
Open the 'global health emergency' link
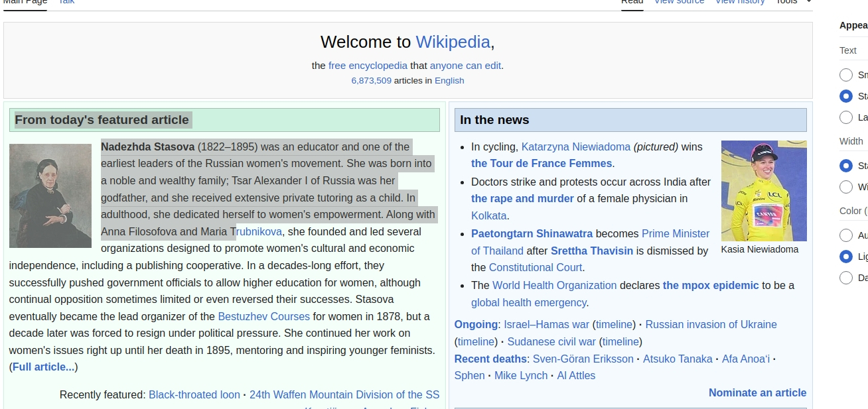pos(529,303)
